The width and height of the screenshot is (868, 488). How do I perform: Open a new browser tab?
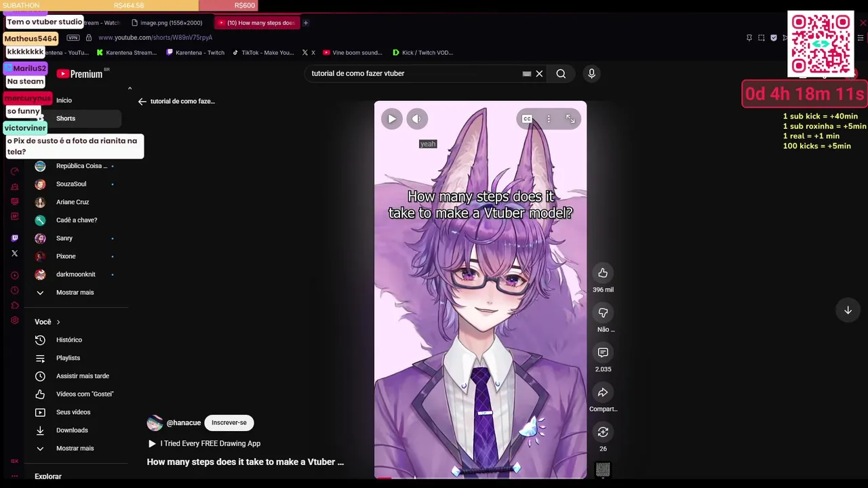pyautogui.click(x=305, y=23)
